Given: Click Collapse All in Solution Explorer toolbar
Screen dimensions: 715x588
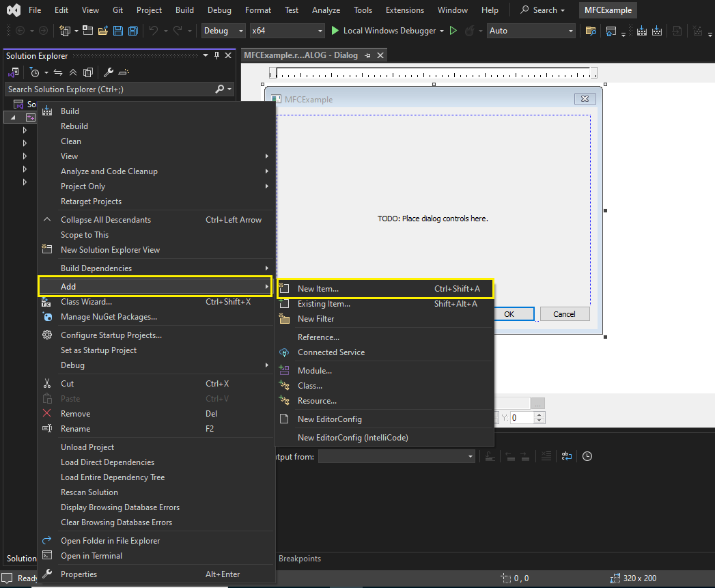Looking at the screenshot, I should coord(73,72).
